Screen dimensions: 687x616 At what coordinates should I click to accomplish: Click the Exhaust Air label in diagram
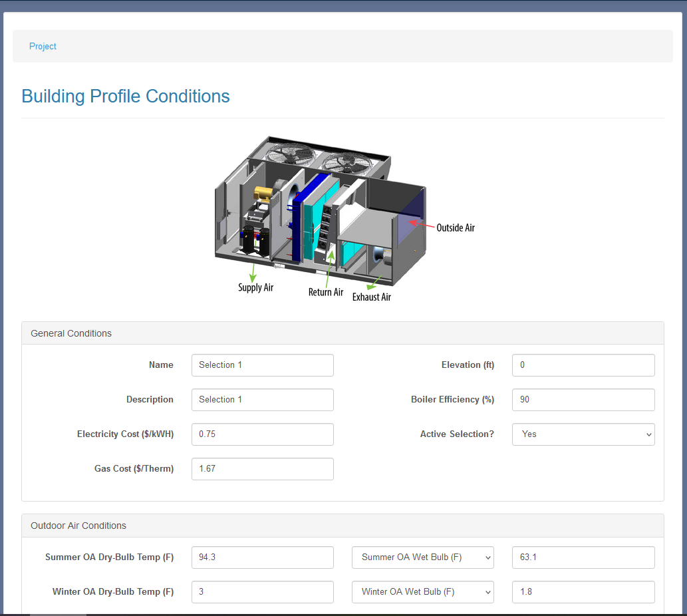point(371,297)
